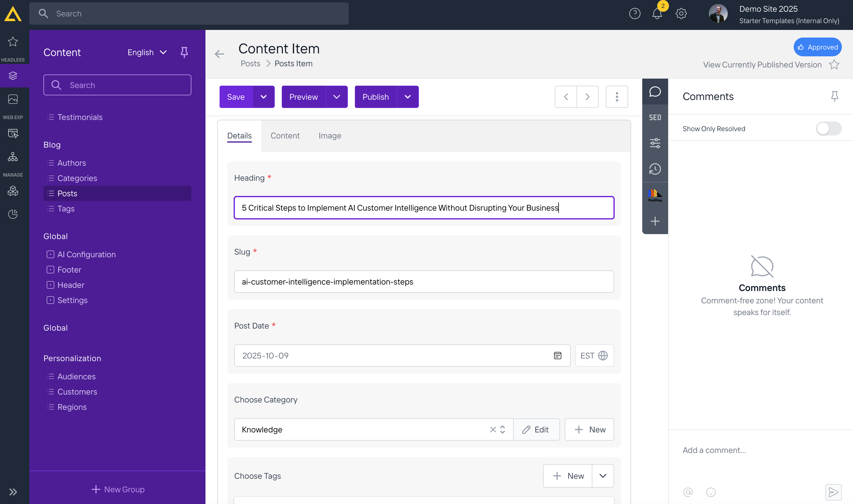
Task: Expand the Preview options arrow
Action: coord(336,97)
